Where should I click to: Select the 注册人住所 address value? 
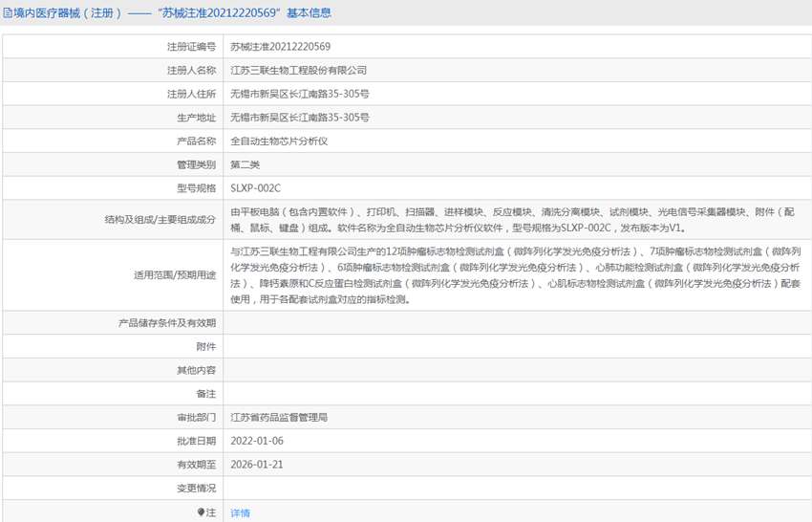point(300,94)
